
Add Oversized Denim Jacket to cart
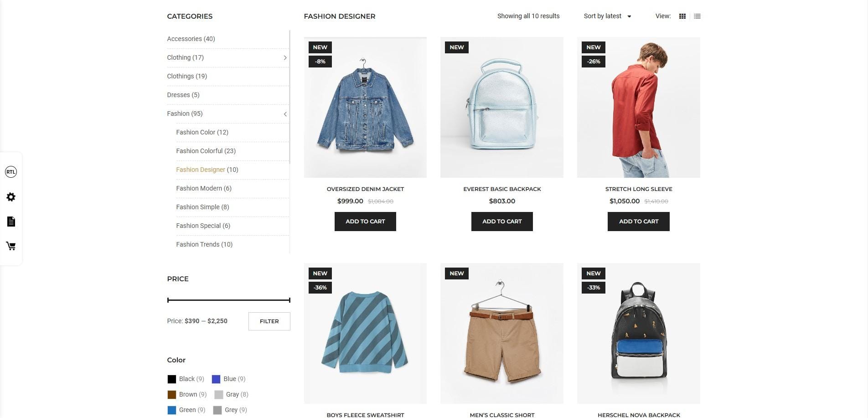[x=365, y=222]
